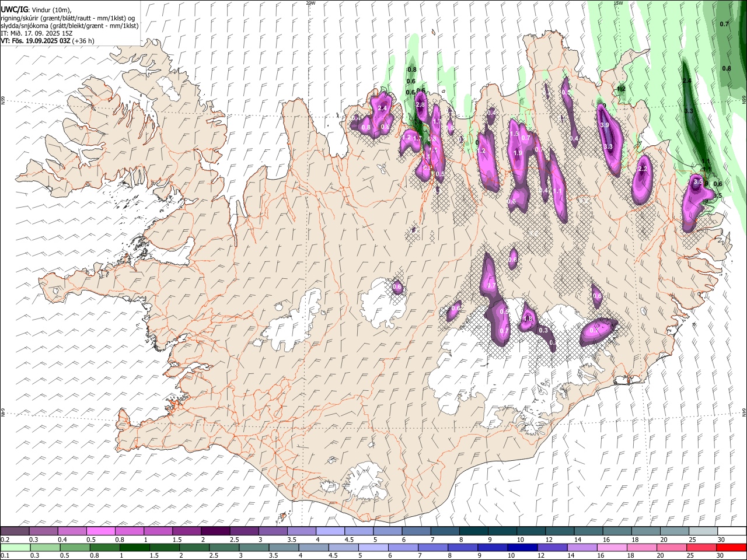Click the 'slydda/snjókoma' legend description line
Screen dimensions: 747x560
click(x=69, y=26)
